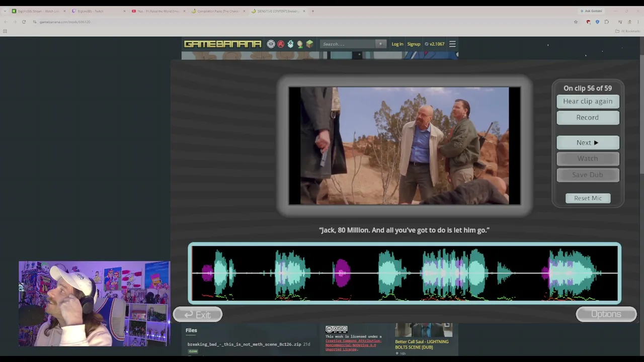Viewport: 644px width, 362px height.
Task: Click the browser forward arrow
Action: click(15, 22)
